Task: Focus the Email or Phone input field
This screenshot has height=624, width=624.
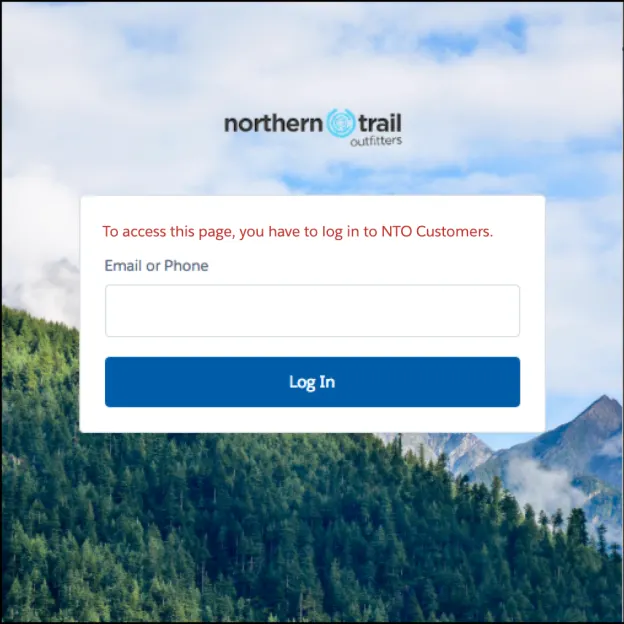Action: 312,310
